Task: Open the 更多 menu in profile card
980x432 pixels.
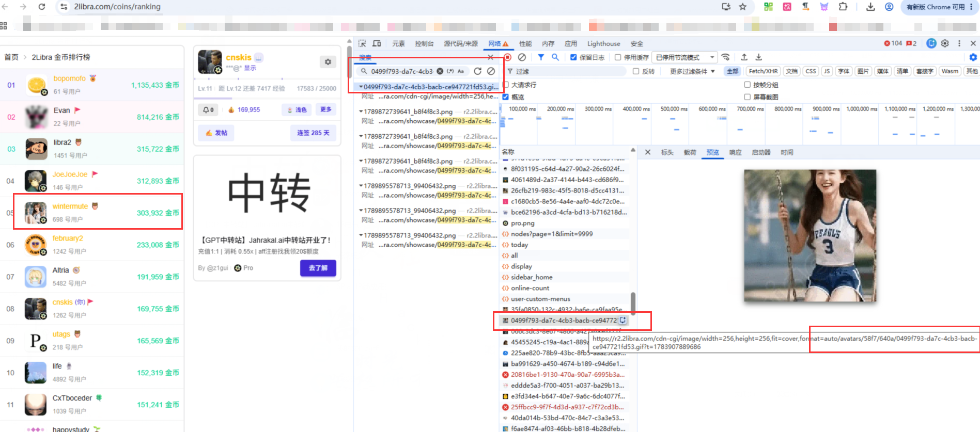Action: tap(325, 109)
